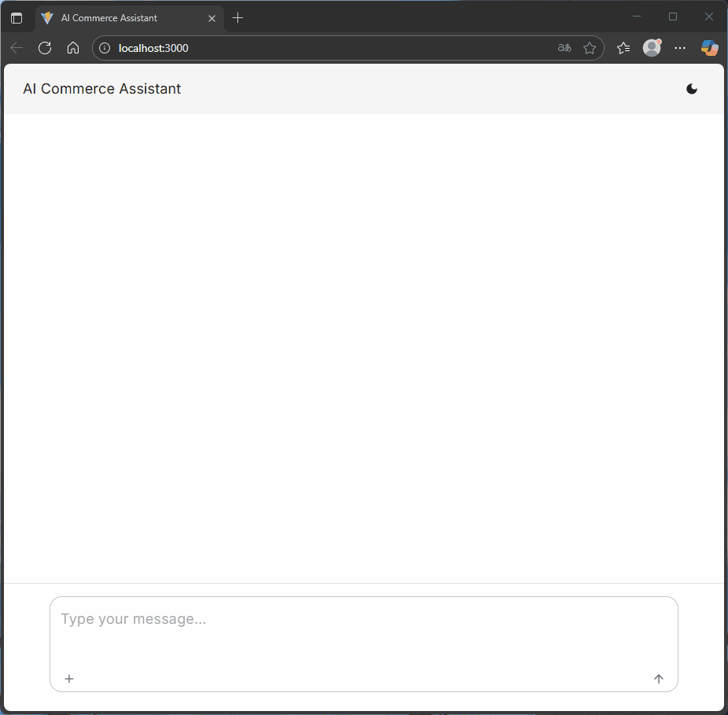The height and width of the screenshot is (715, 728).
Task: Close the browser window
Action: 709,17
